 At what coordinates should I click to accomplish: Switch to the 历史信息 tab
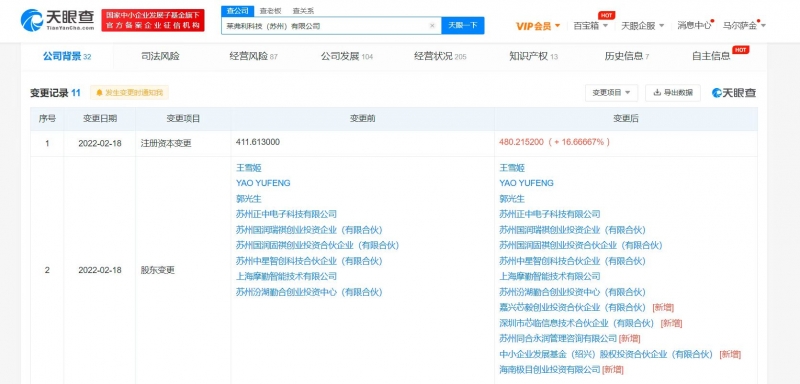click(x=627, y=57)
